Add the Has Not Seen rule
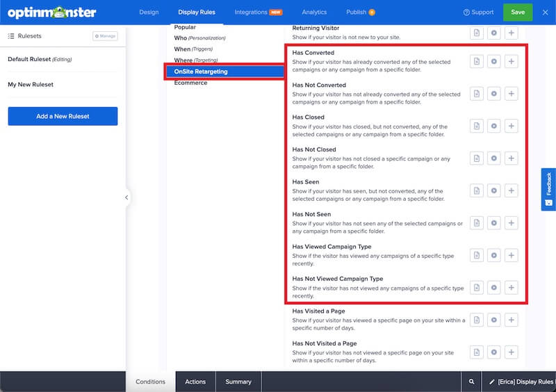The image size is (556, 392). tap(511, 223)
